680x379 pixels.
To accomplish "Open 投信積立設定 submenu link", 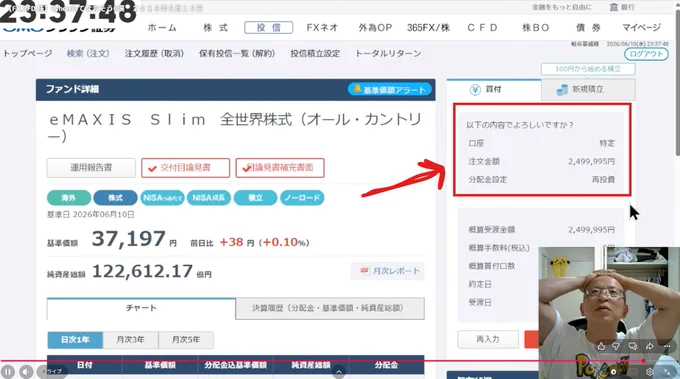I will pyautogui.click(x=315, y=53).
